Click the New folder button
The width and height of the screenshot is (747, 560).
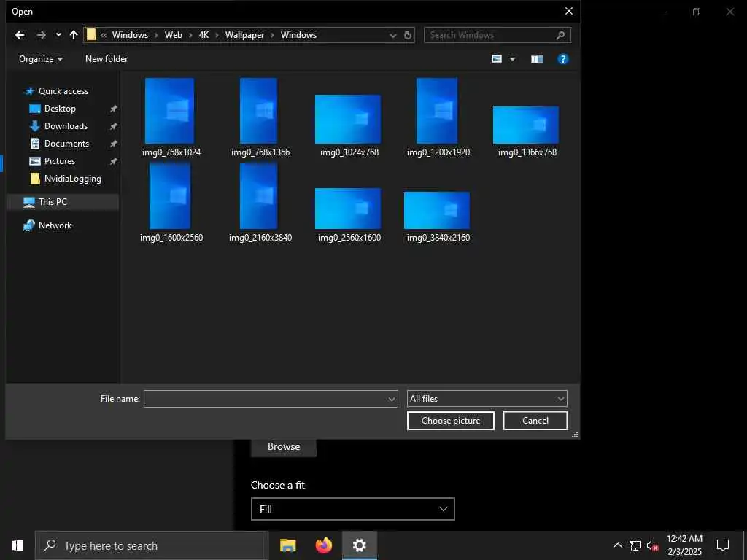coord(107,59)
